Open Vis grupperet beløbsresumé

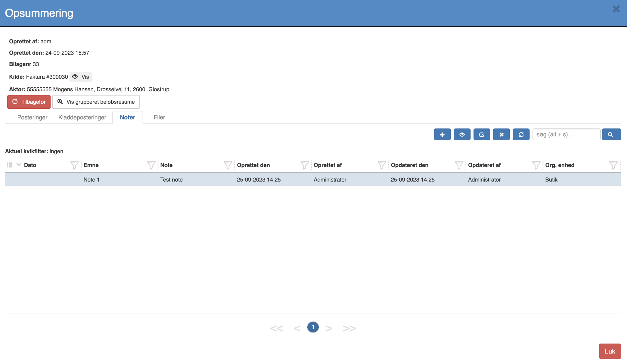pyautogui.click(x=96, y=102)
